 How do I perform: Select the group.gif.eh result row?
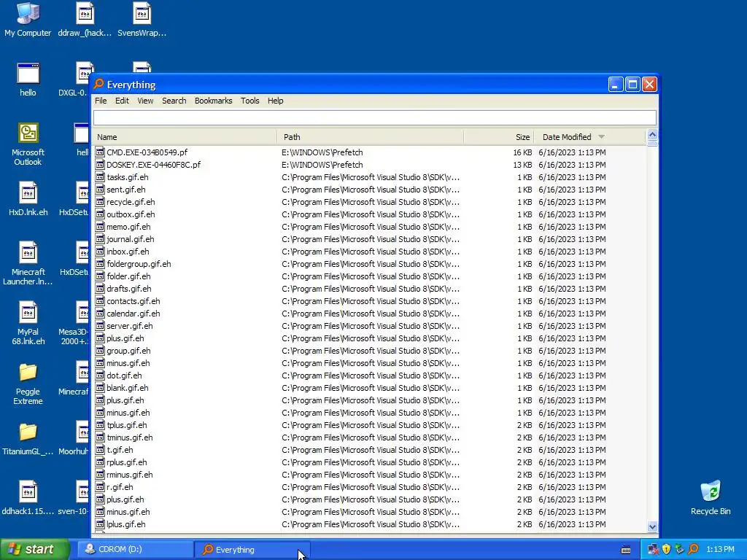[x=369, y=350]
